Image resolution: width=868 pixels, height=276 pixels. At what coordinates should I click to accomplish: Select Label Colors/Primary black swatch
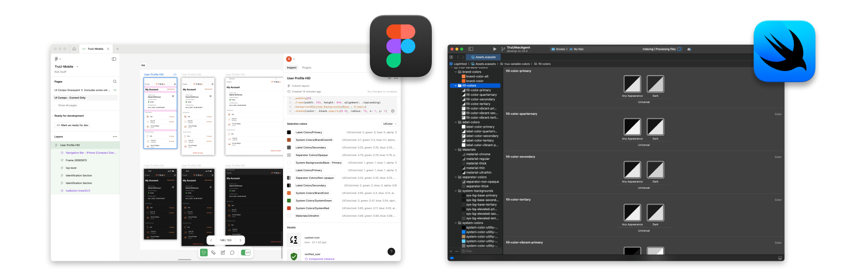coord(289,132)
